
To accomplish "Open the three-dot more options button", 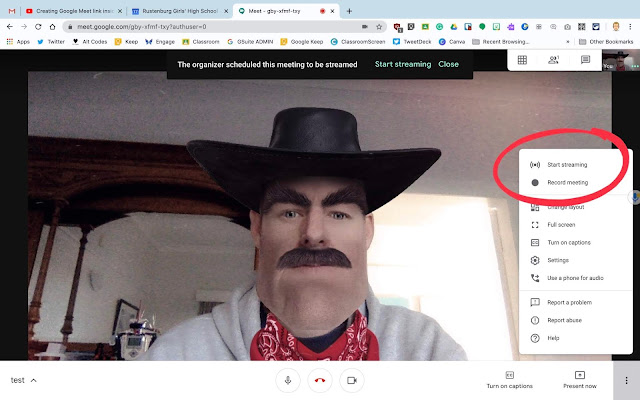I will [x=626, y=380].
